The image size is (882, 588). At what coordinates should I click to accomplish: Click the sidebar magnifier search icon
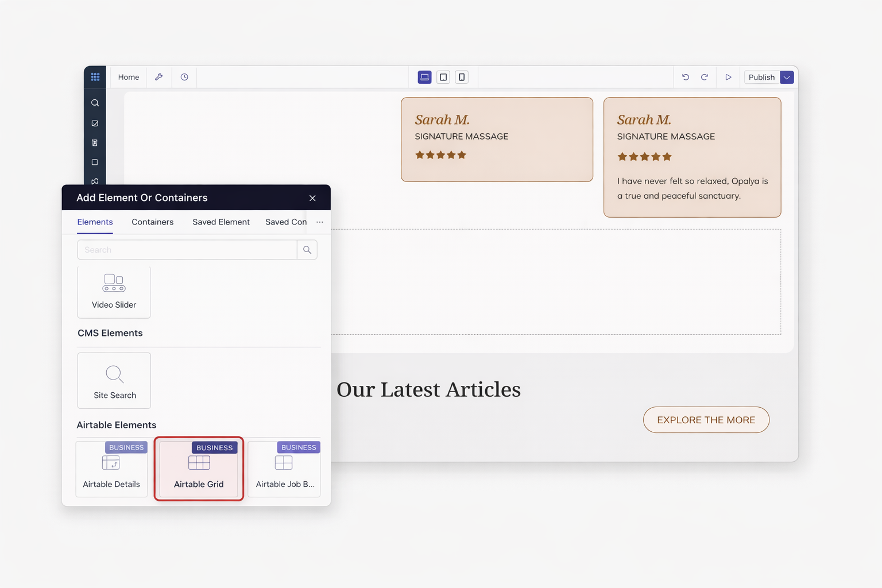[95, 103]
